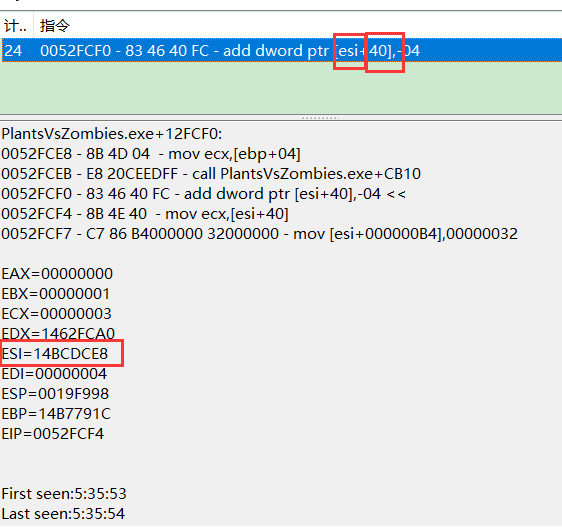Screen dimensions: 562x527
Task: Click the splitter grip between the two panes
Action: point(320,118)
